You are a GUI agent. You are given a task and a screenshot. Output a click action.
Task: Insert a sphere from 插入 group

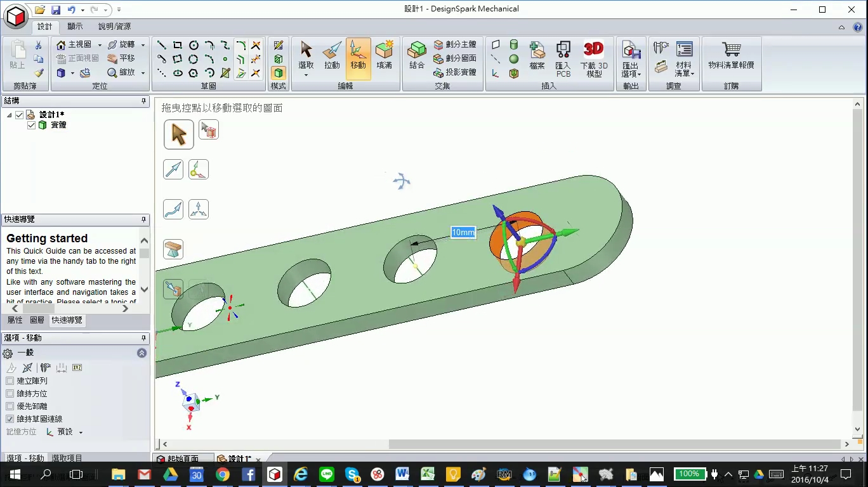[514, 59]
